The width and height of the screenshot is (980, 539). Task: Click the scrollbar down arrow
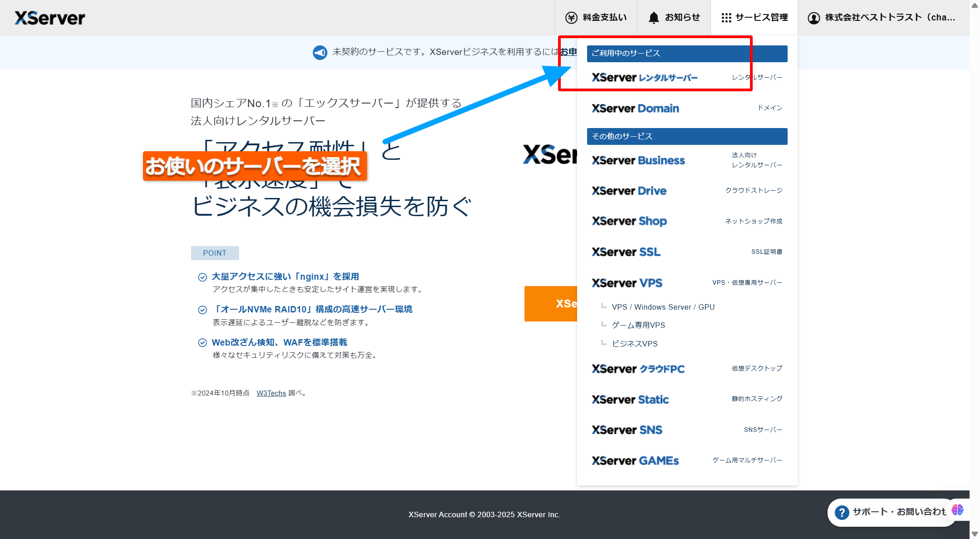click(x=975, y=534)
